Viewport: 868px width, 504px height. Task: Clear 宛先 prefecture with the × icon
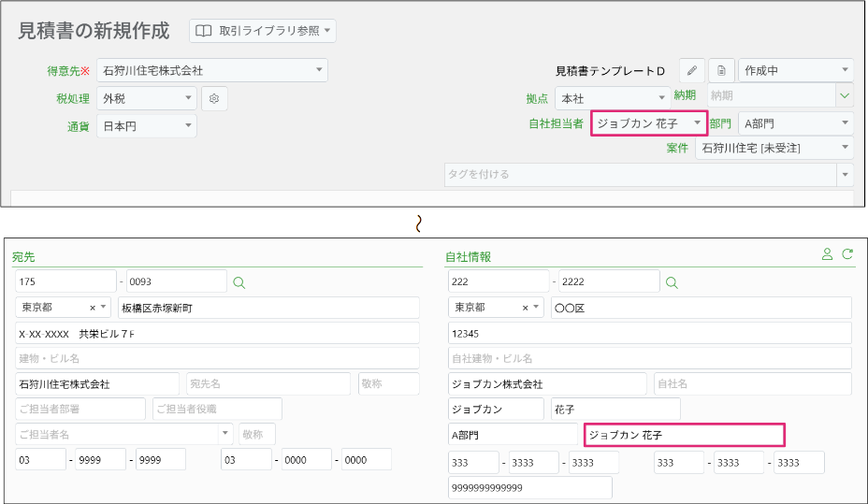tap(93, 308)
